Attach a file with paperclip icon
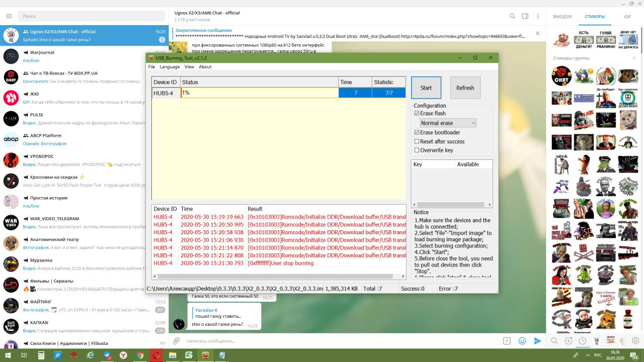 coord(177,340)
